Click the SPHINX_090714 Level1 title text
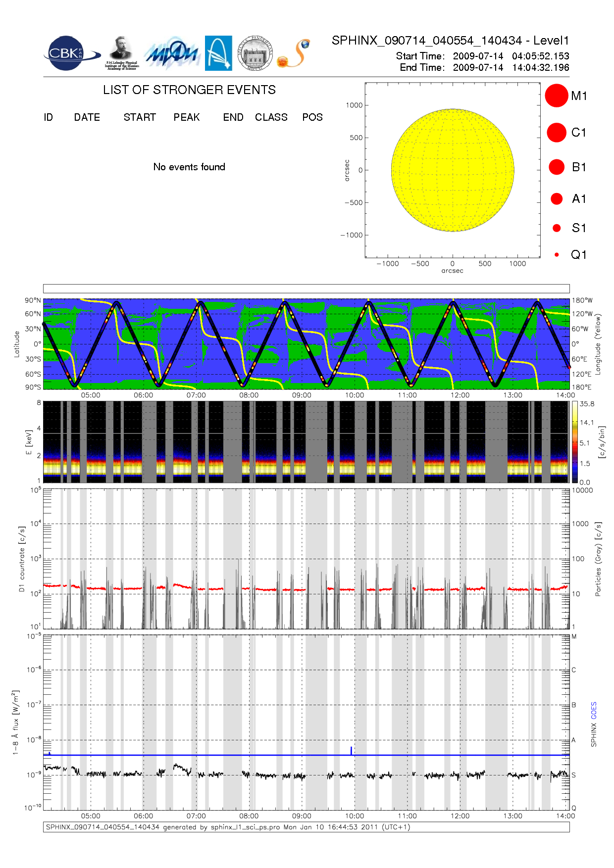 coord(450,41)
